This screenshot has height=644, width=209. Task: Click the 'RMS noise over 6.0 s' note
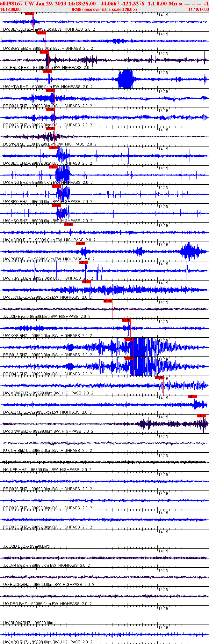tap(104, 10)
